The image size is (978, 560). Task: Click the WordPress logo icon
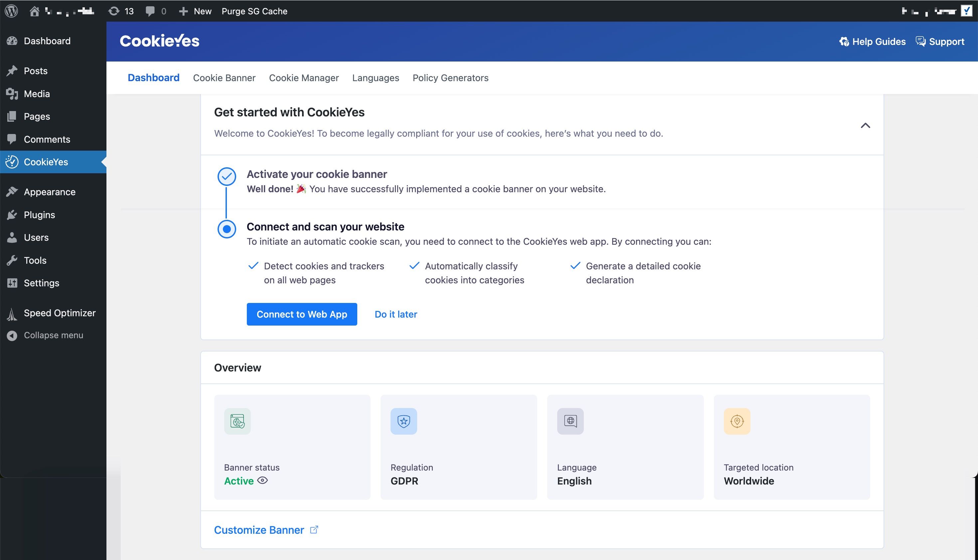tap(12, 11)
